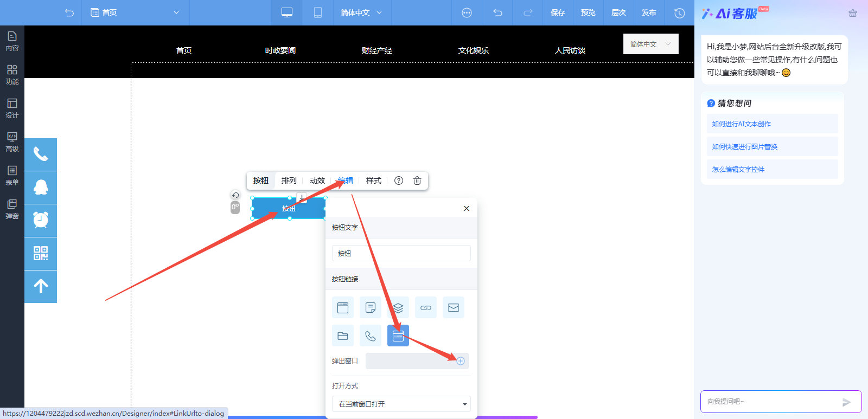The height and width of the screenshot is (419, 868).
Task: Open suggestion 如何进行AI文本创作
Action: click(773, 124)
